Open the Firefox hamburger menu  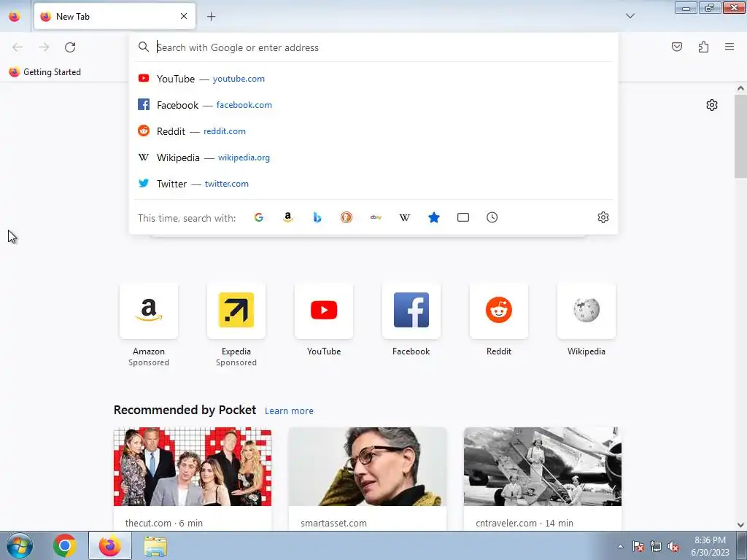click(729, 47)
